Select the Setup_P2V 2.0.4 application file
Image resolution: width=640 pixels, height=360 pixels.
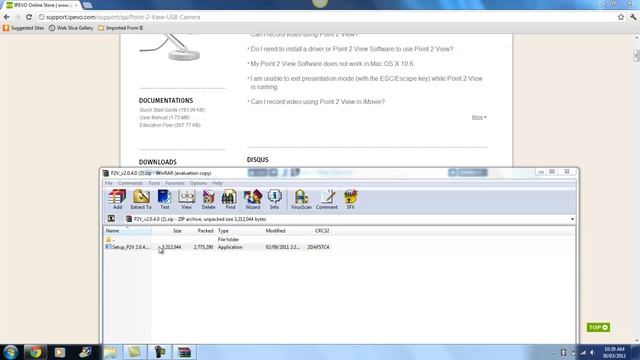tap(217, 247)
